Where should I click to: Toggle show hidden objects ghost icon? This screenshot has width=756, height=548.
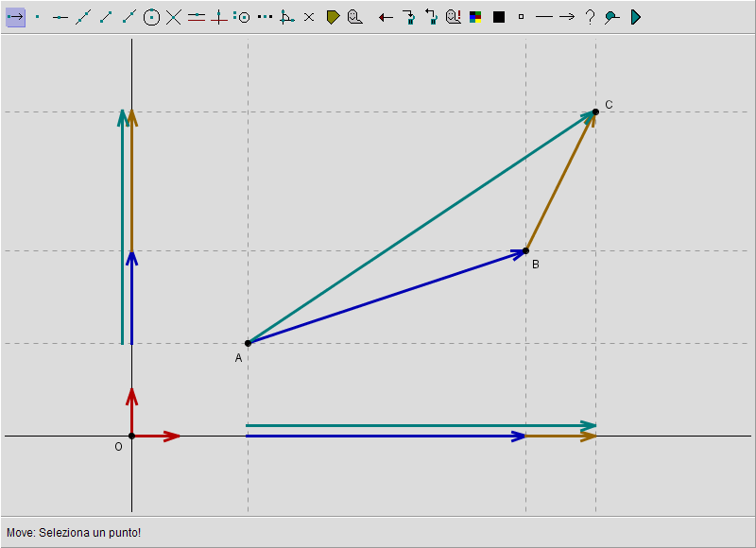(454, 17)
